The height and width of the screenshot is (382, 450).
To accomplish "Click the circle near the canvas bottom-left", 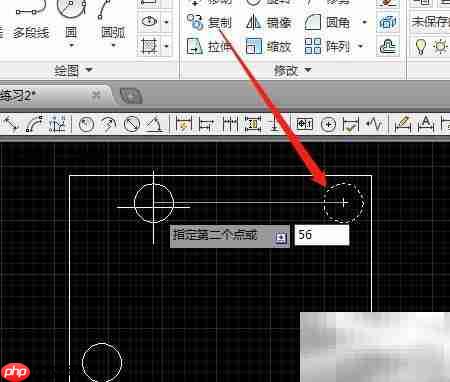I will coord(102,363).
